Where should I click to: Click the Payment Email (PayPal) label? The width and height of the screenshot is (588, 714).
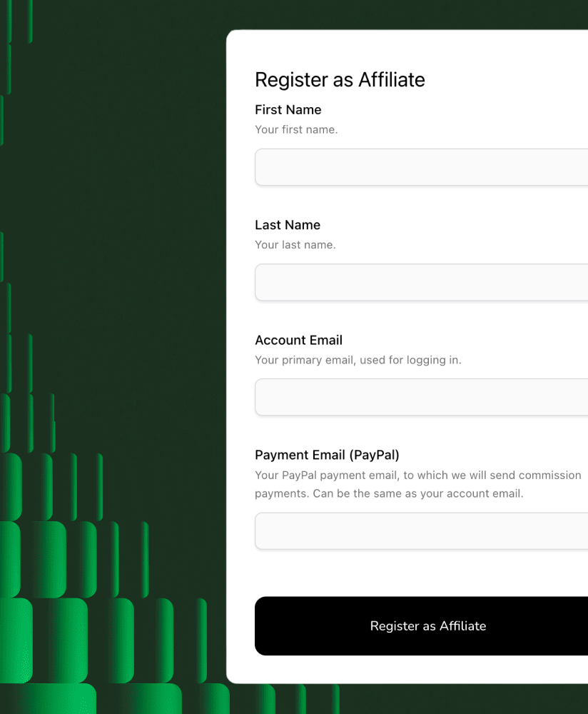[327, 455]
